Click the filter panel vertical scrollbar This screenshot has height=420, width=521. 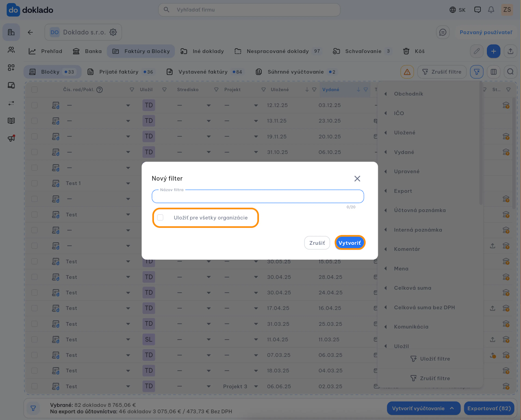click(x=481, y=143)
